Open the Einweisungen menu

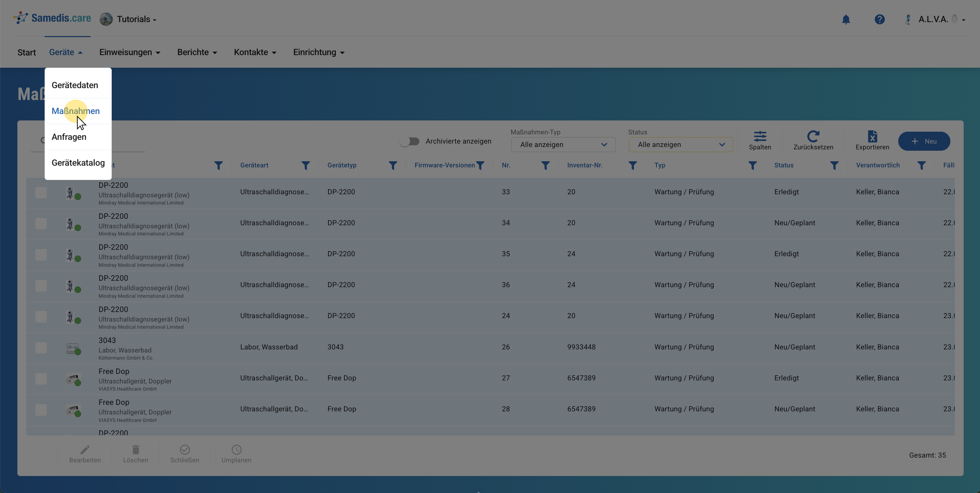click(x=129, y=52)
